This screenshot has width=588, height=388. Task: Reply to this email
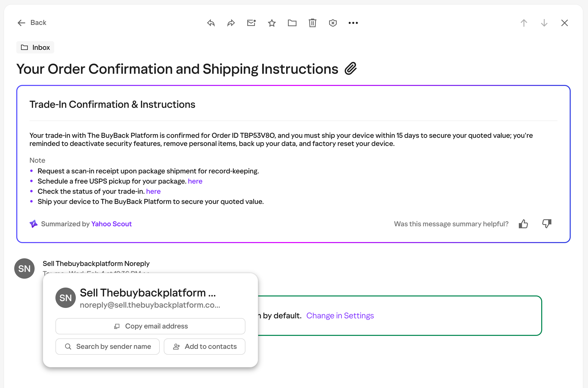coord(211,23)
